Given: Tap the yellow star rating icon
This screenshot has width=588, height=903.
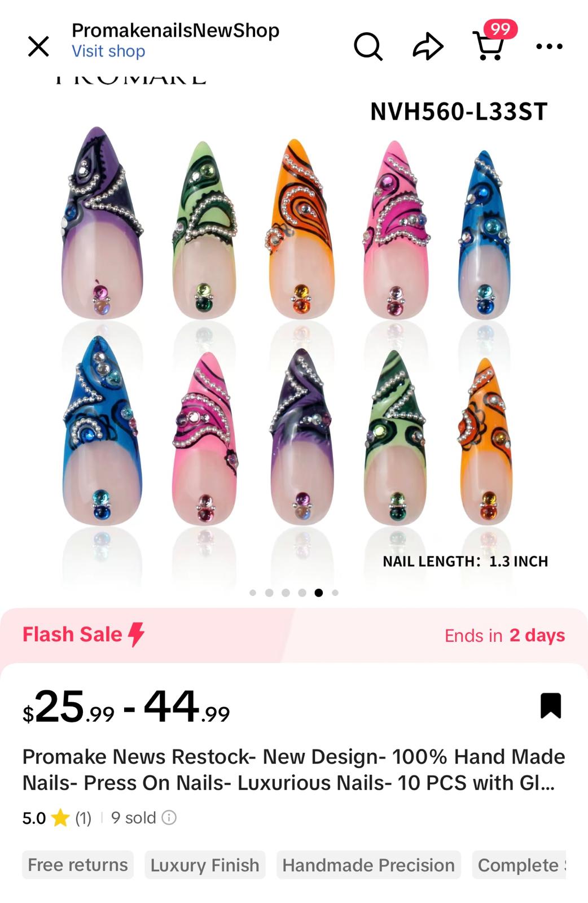Looking at the screenshot, I should coord(60,817).
